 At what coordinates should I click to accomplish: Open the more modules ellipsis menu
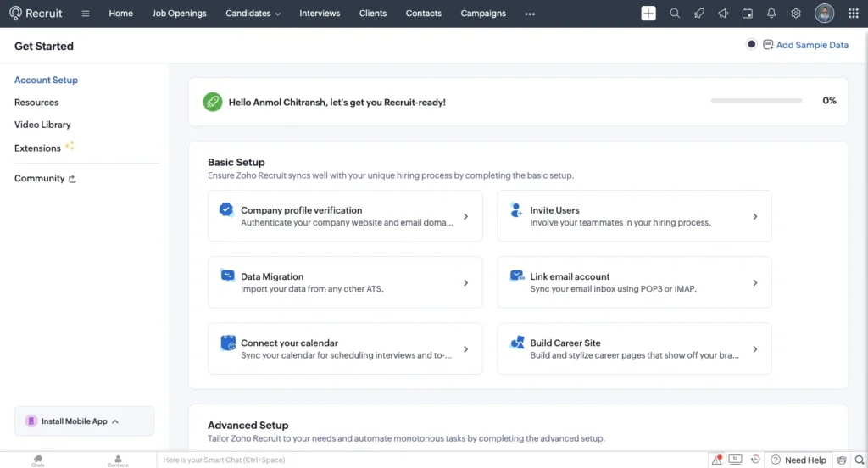click(x=530, y=14)
